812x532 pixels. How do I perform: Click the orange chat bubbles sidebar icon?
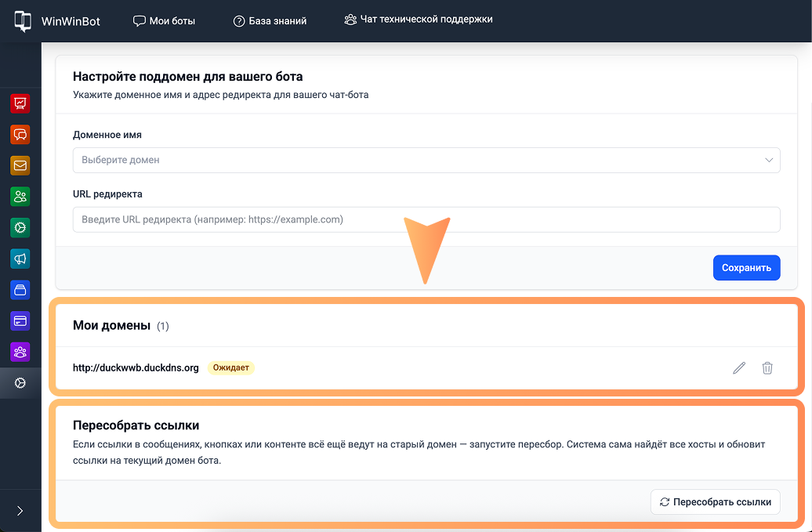tap(20, 134)
